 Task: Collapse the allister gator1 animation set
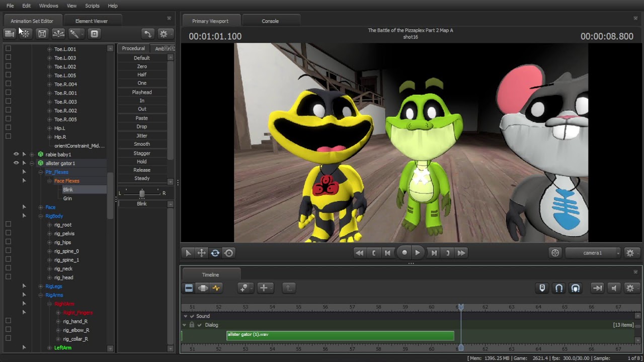[32, 163]
